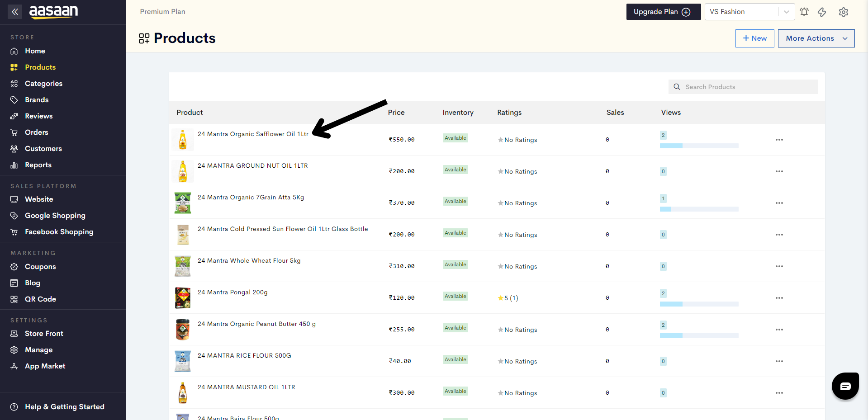Open 24 MANTRA GROUND NUT OIL 1LTR product
868x420 pixels.
253,165
